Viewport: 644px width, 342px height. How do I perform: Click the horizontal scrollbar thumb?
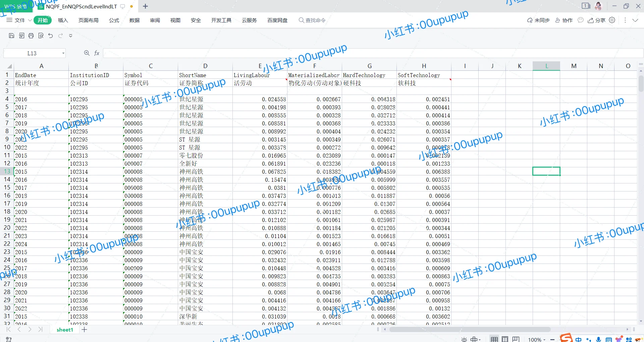click(x=470, y=329)
